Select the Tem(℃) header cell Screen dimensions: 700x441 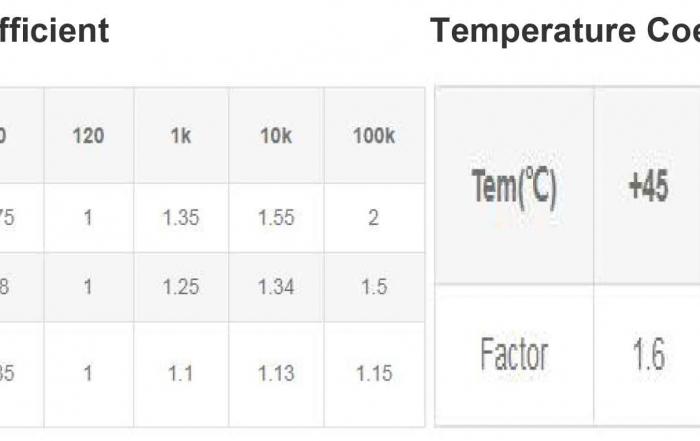514,187
